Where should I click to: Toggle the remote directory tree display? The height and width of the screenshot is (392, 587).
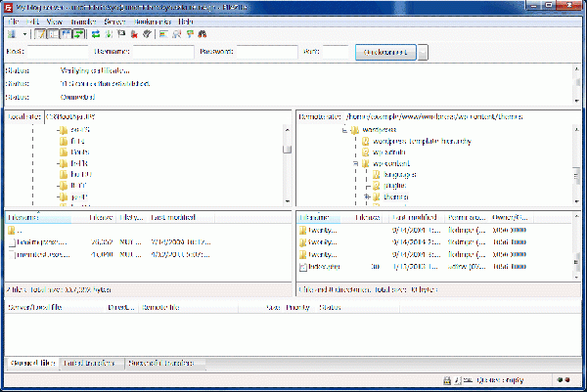[x=66, y=34]
